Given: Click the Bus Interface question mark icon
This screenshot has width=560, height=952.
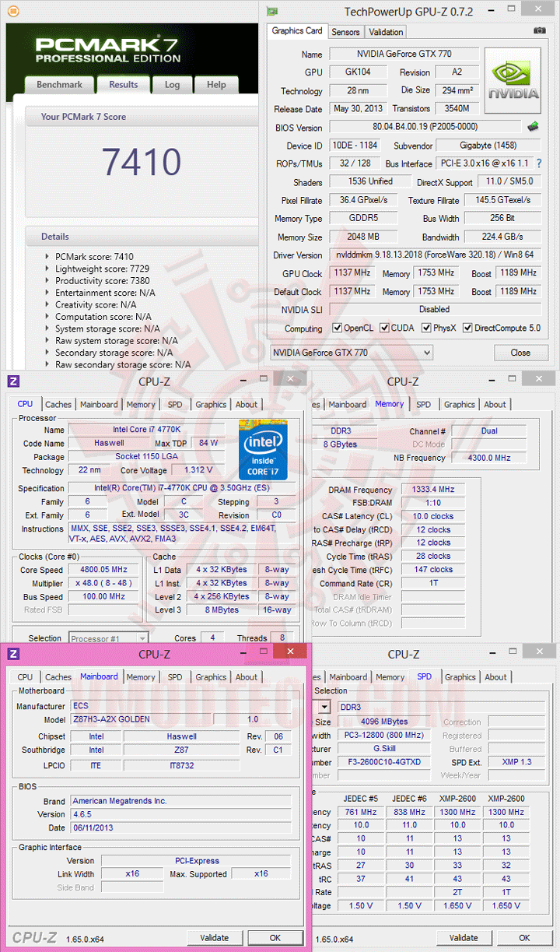Looking at the screenshot, I should pos(538,163).
